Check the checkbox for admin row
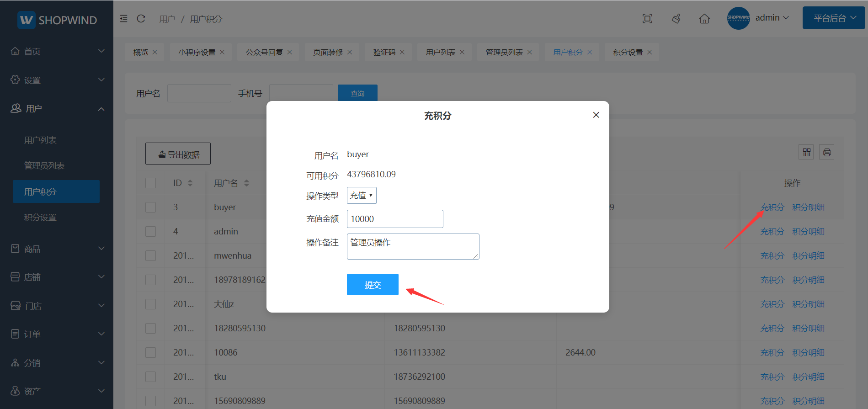This screenshot has height=409, width=868. (150, 231)
